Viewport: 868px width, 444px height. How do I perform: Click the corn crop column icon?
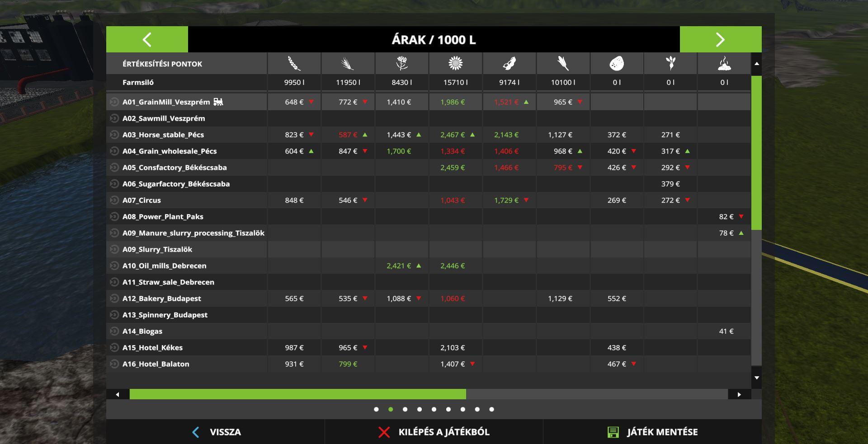tap(563, 64)
